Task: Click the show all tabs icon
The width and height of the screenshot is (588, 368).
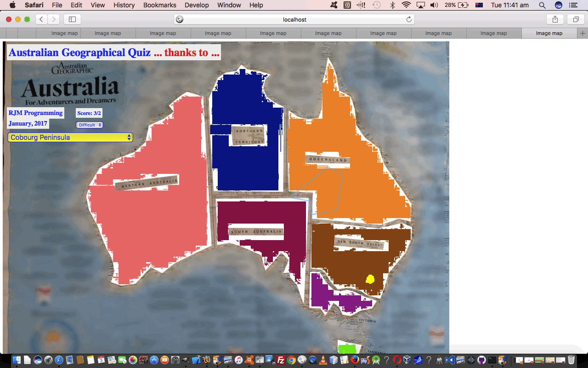Action: click(576, 19)
